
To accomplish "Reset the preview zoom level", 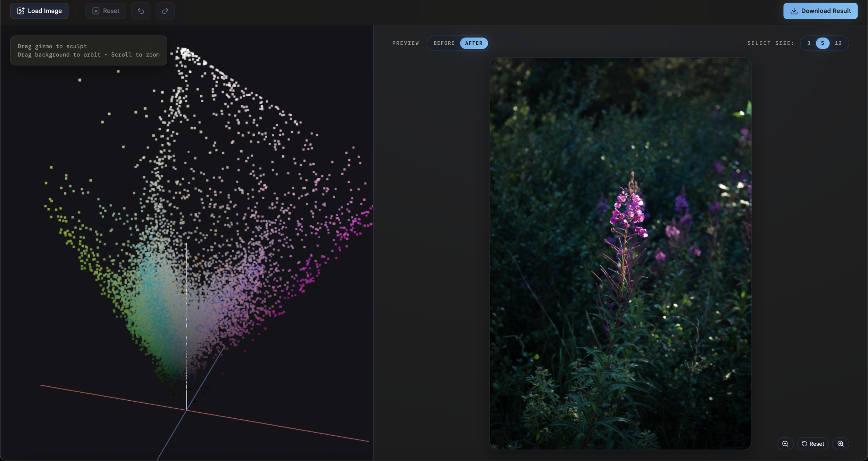I will click(x=813, y=444).
